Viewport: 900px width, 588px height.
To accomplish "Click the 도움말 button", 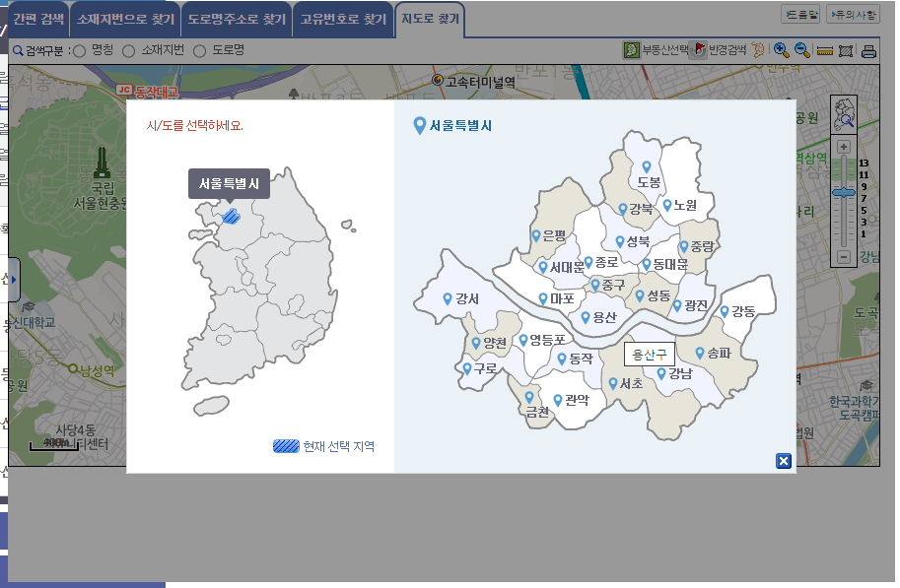I will [800, 15].
